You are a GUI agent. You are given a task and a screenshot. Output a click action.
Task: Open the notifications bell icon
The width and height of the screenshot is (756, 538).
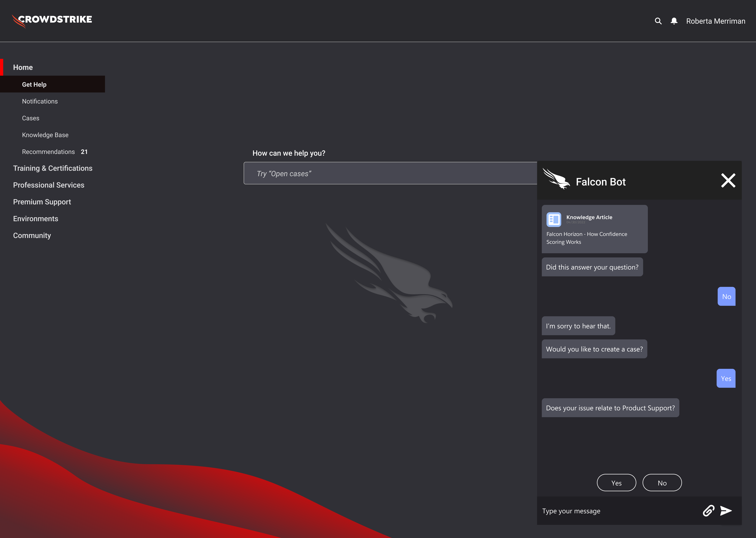674,21
